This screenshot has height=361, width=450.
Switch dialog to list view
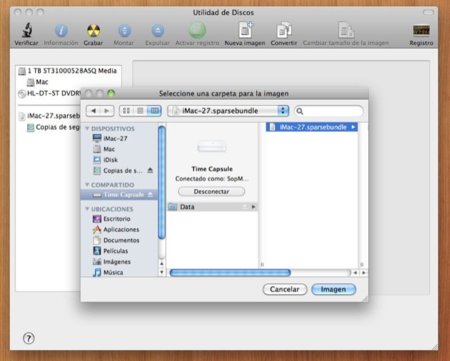[140, 111]
